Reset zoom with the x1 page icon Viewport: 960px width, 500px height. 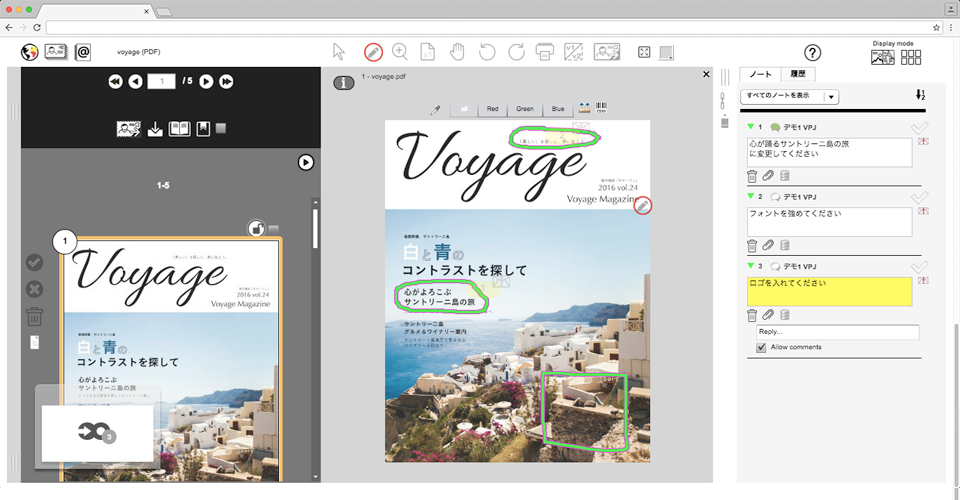[x=427, y=52]
